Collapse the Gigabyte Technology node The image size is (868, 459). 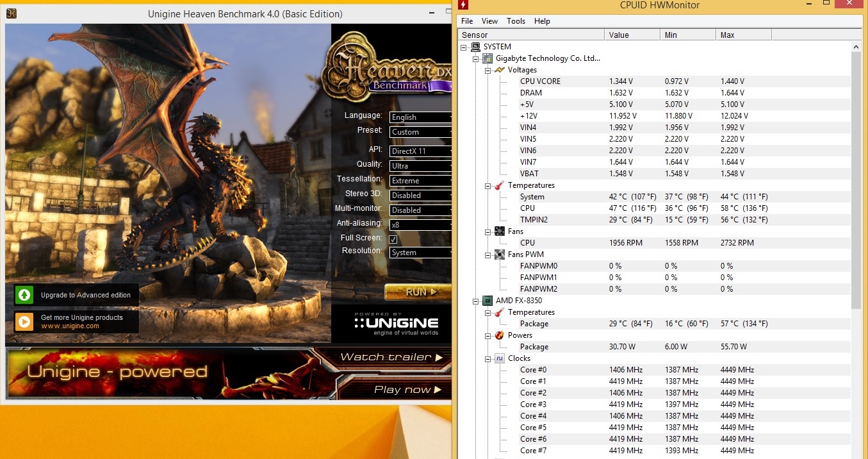(476, 58)
